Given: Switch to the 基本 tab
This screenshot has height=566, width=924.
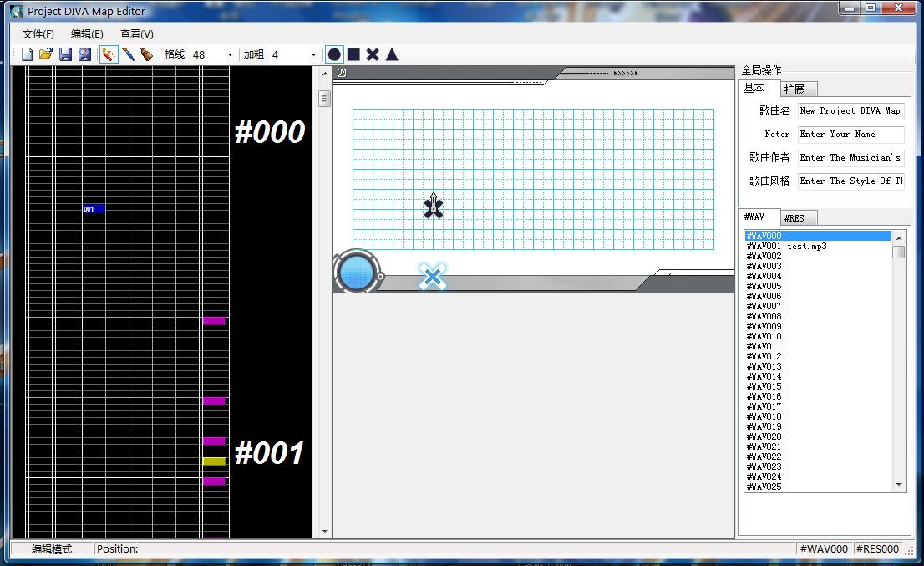Looking at the screenshot, I should click(x=759, y=88).
